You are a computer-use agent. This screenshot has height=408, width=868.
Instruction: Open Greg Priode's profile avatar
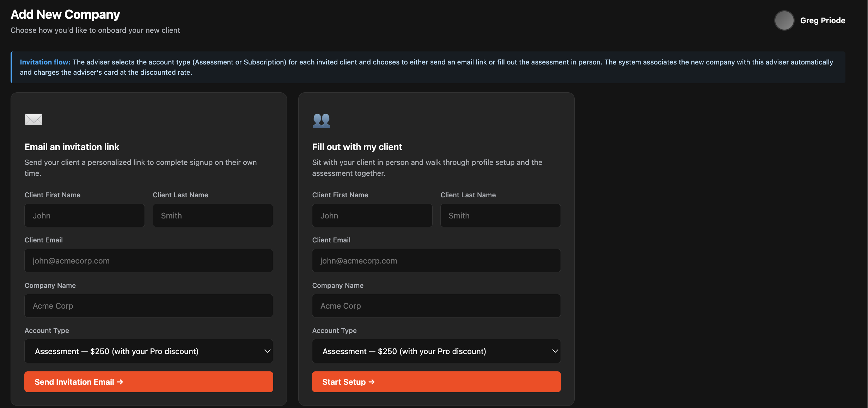[784, 20]
